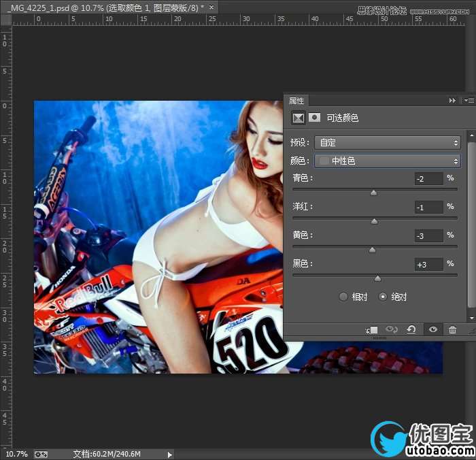The image size is (476, 460).
Task: Collapse the properties panel with double-arrow icon
Action: tap(452, 101)
